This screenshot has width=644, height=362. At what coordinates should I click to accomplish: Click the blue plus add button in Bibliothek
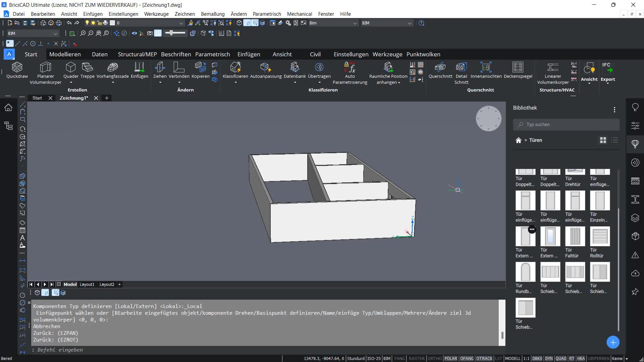[x=613, y=342]
